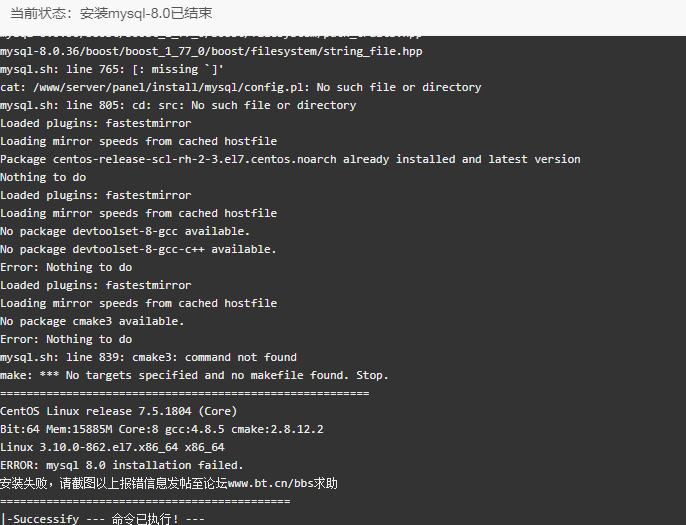Click the 'Package centos-release-scl-rh' already installed line
This screenshot has width=686, height=525.
290,159
